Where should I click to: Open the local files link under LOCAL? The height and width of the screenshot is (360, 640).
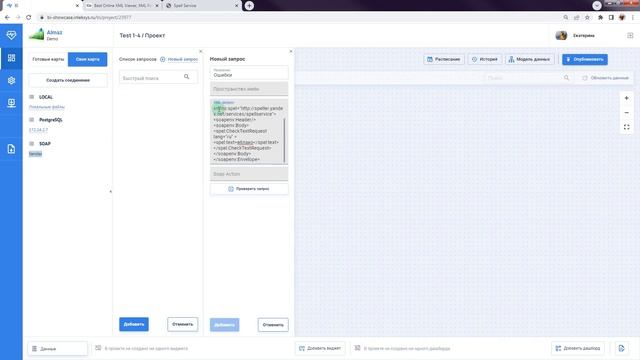(x=47, y=107)
